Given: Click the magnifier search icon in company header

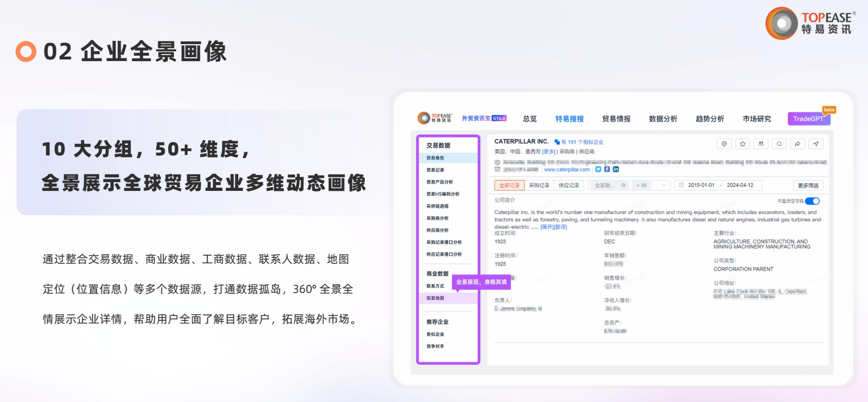Looking at the screenshot, I should pos(779,144).
